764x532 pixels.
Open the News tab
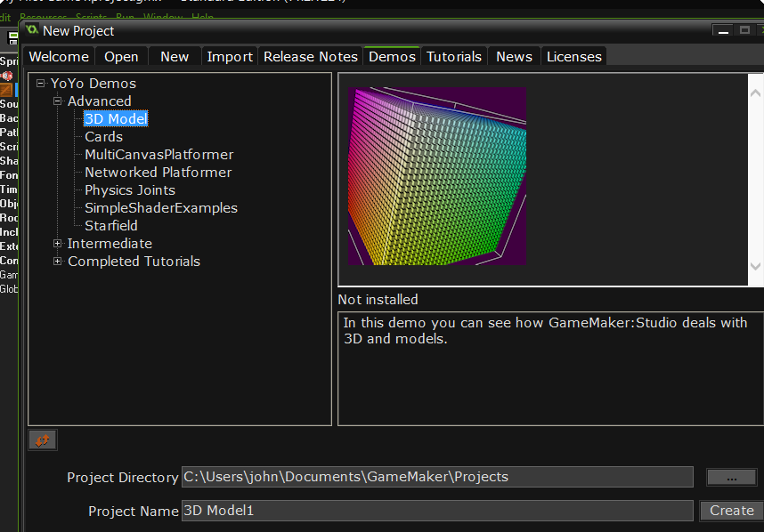pyautogui.click(x=514, y=56)
